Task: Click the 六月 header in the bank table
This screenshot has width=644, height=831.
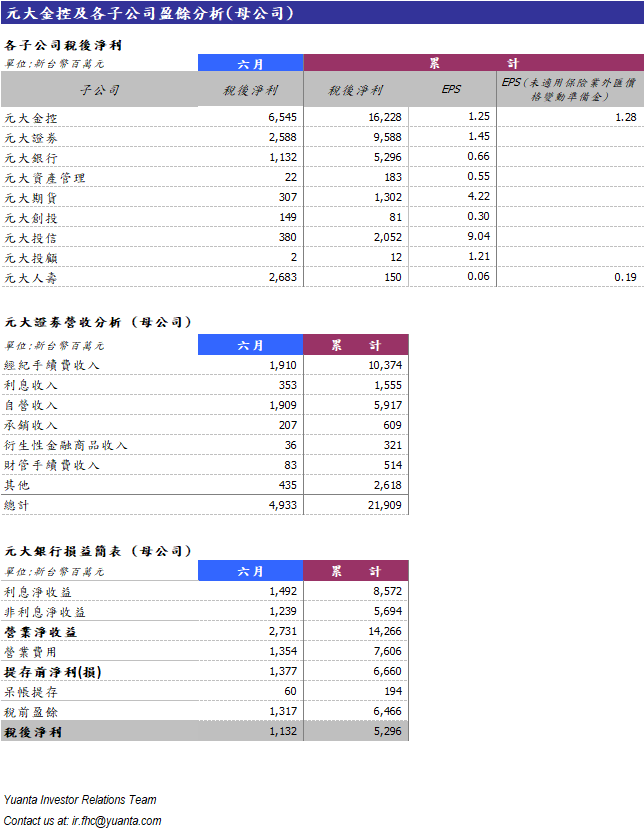Action: coord(251,571)
